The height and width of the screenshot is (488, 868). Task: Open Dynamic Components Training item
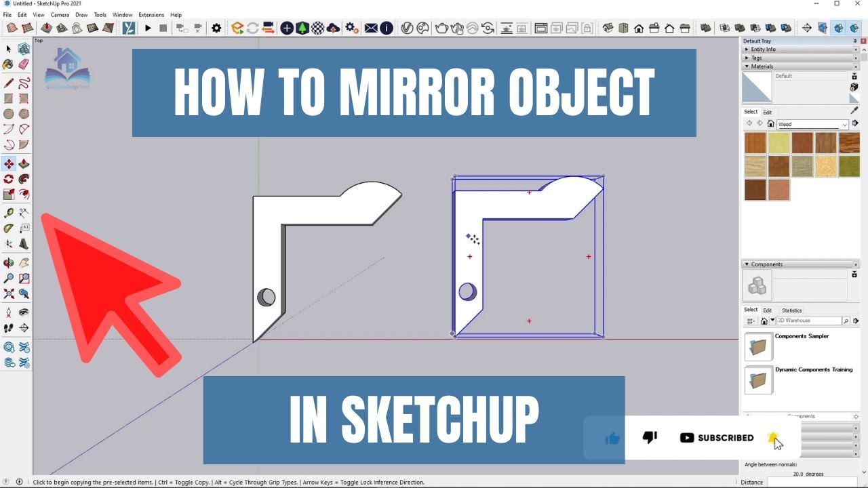coord(800,380)
